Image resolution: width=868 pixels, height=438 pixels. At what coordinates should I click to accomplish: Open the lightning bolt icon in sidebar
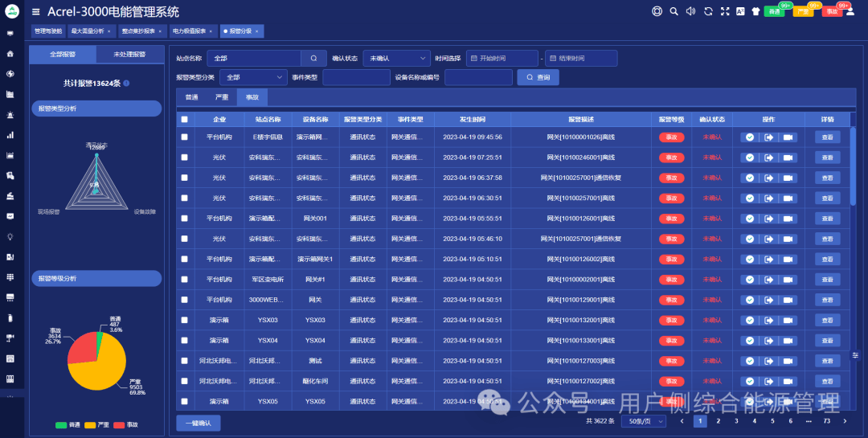(10, 74)
